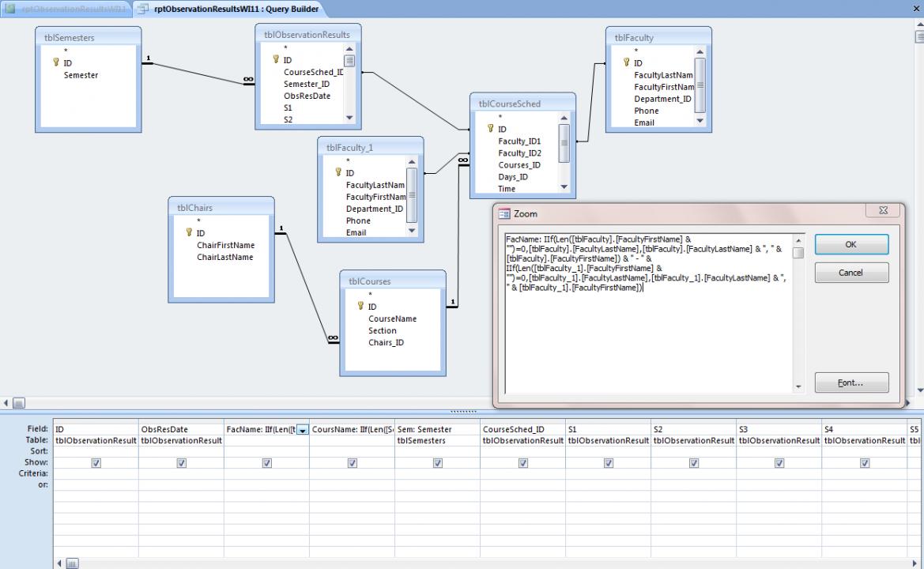Toggle Show checkbox for Sem: Semester column

[x=438, y=463]
